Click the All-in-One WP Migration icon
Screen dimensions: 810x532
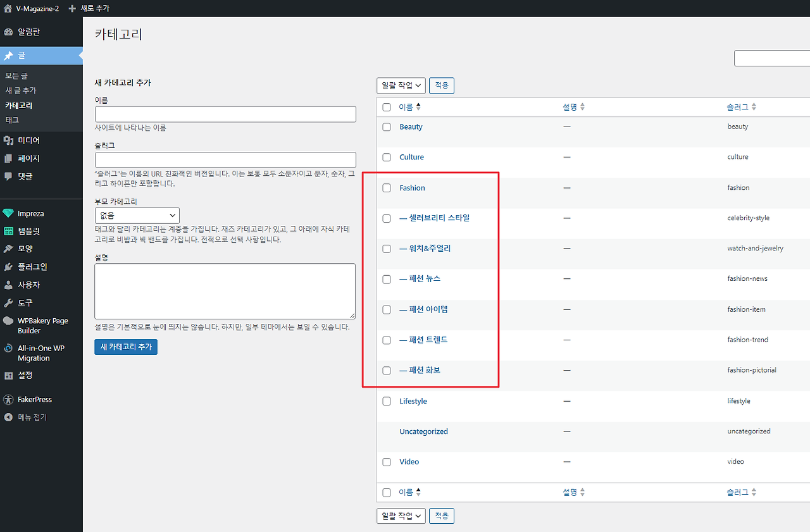[8, 349]
